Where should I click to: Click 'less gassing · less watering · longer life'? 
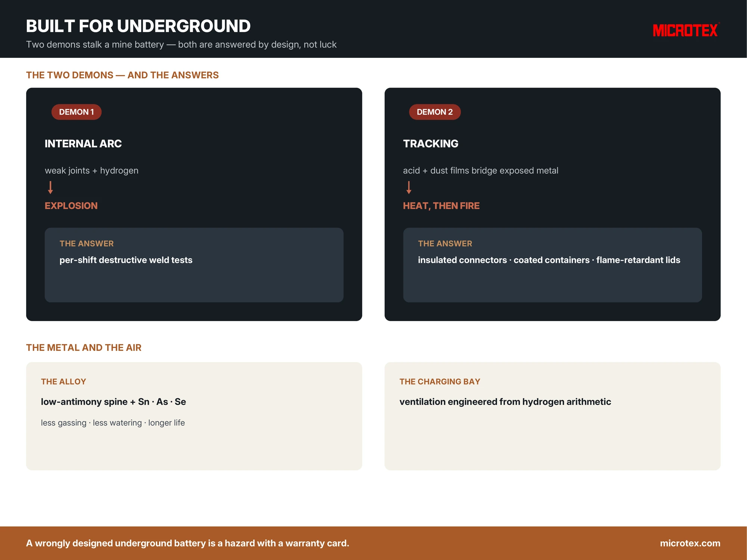[113, 423]
